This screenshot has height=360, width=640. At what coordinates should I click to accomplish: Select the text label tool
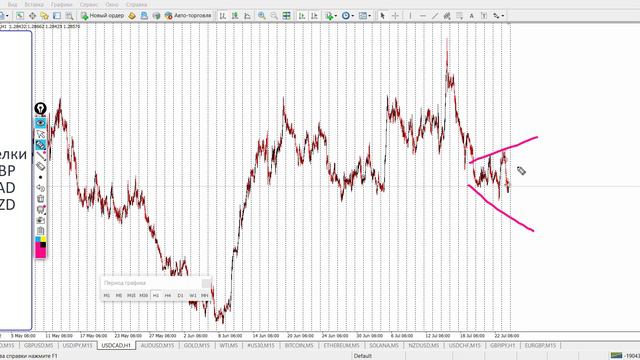point(484,16)
